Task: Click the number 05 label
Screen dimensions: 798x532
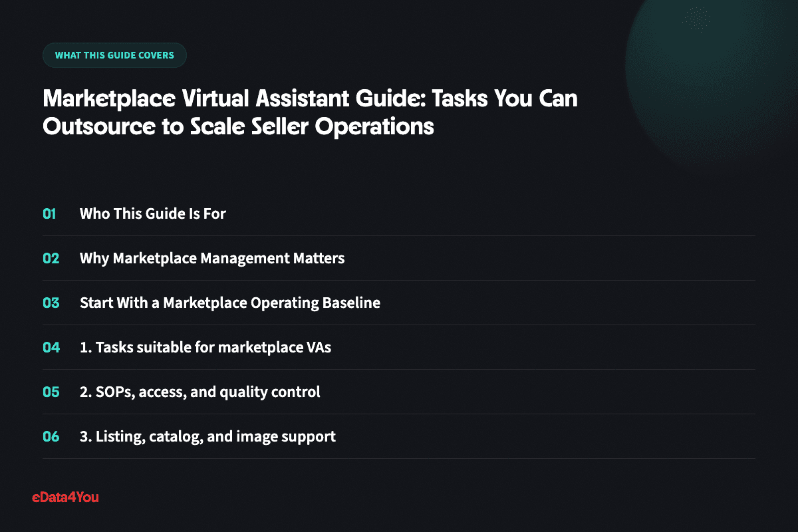Action: [x=51, y=392]
